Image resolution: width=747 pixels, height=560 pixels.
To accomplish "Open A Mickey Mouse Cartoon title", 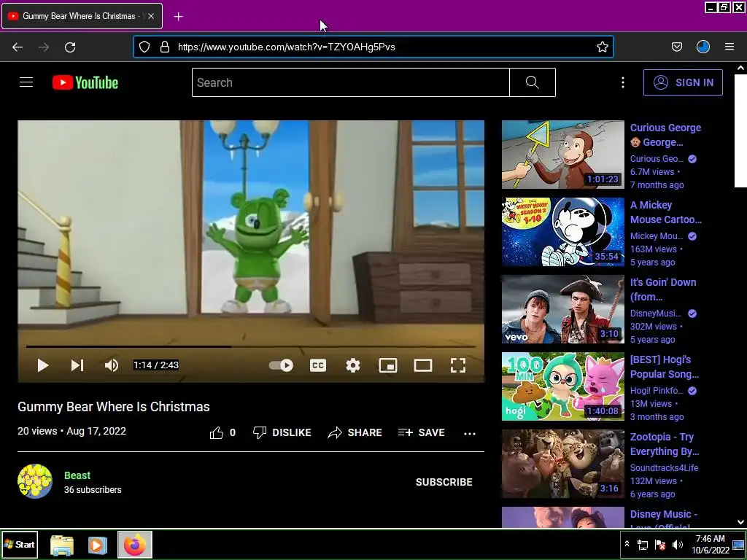I will tap(665, 212).
